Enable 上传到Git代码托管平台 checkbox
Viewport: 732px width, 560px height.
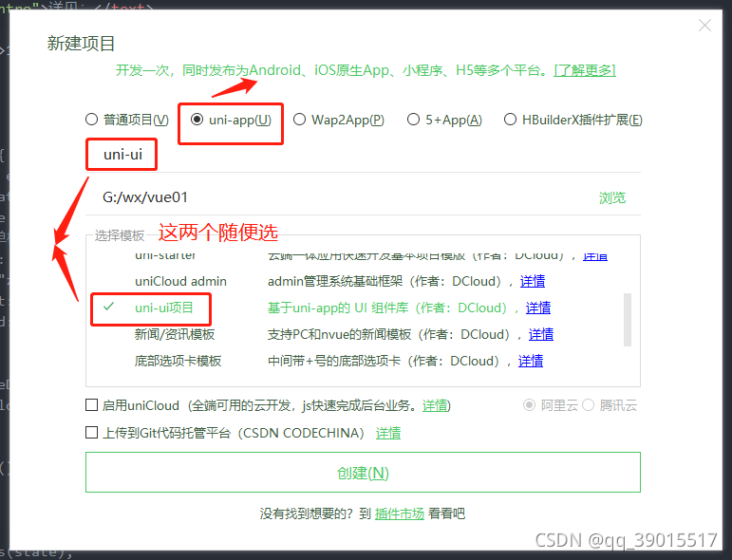(x=91, y=433)
